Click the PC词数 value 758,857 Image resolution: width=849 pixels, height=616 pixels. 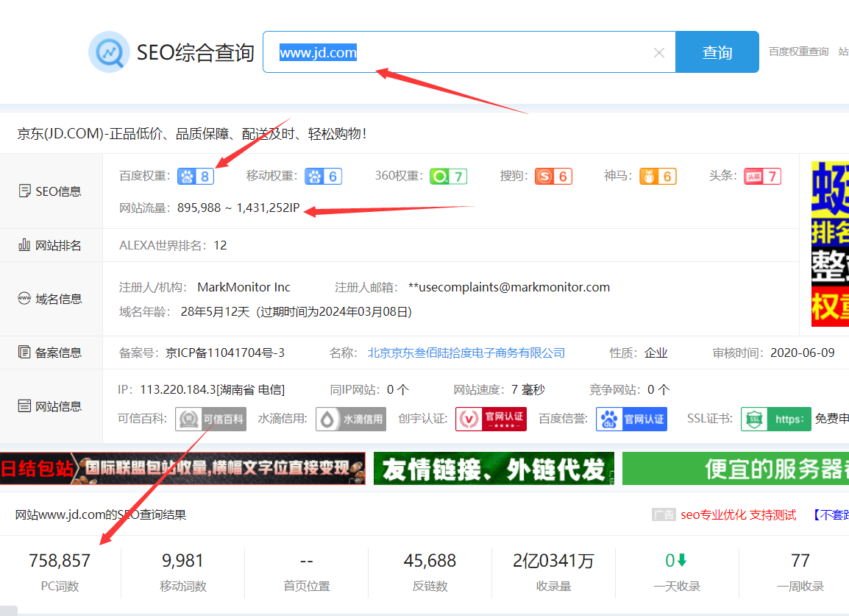click(60, 561)
